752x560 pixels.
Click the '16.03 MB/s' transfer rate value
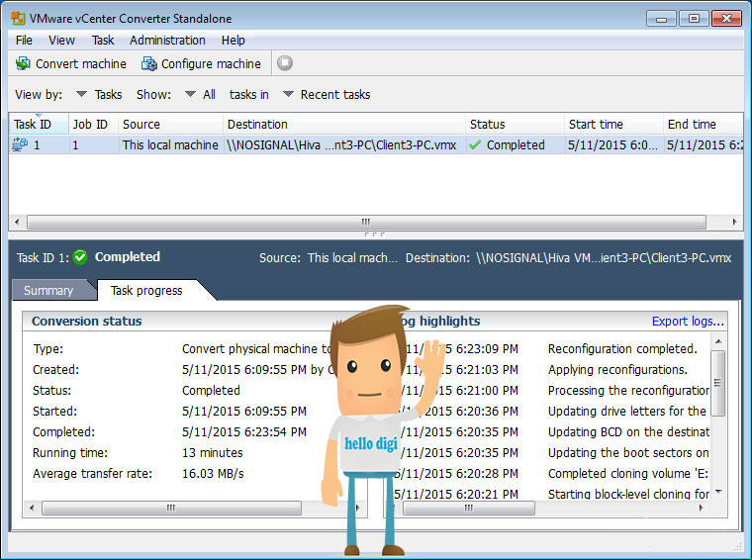point(213,474)
